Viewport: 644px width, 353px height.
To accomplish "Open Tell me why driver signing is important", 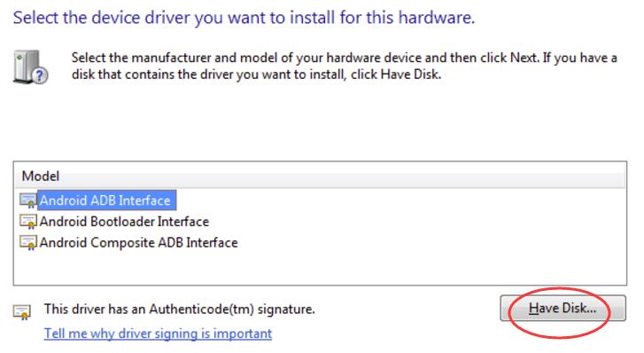I will click(158, 333).
